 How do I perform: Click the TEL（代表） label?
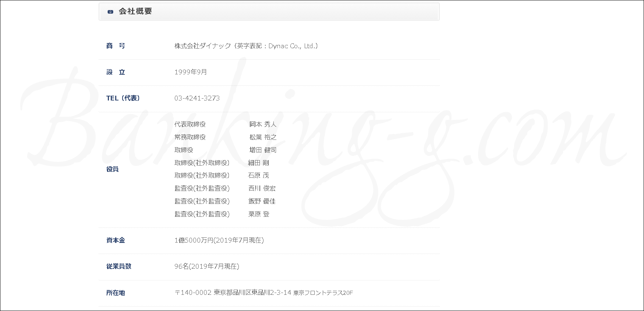coord(123,98)
